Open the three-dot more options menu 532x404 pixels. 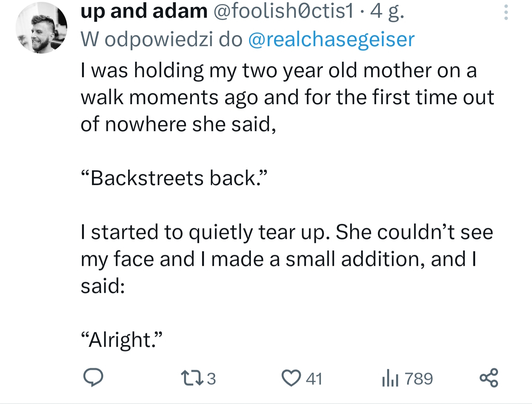(x=506, y=12)
